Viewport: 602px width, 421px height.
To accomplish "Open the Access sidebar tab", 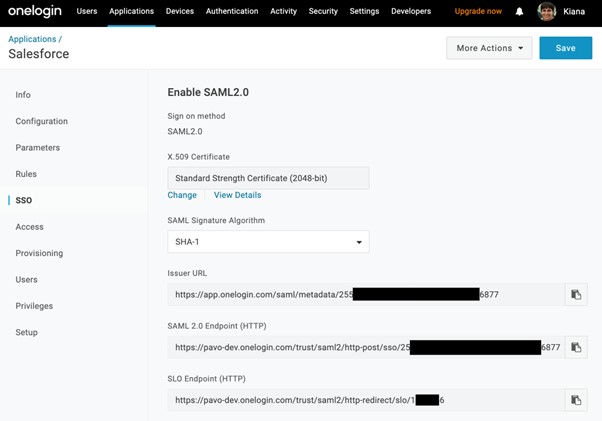I will tap(29, 226).
